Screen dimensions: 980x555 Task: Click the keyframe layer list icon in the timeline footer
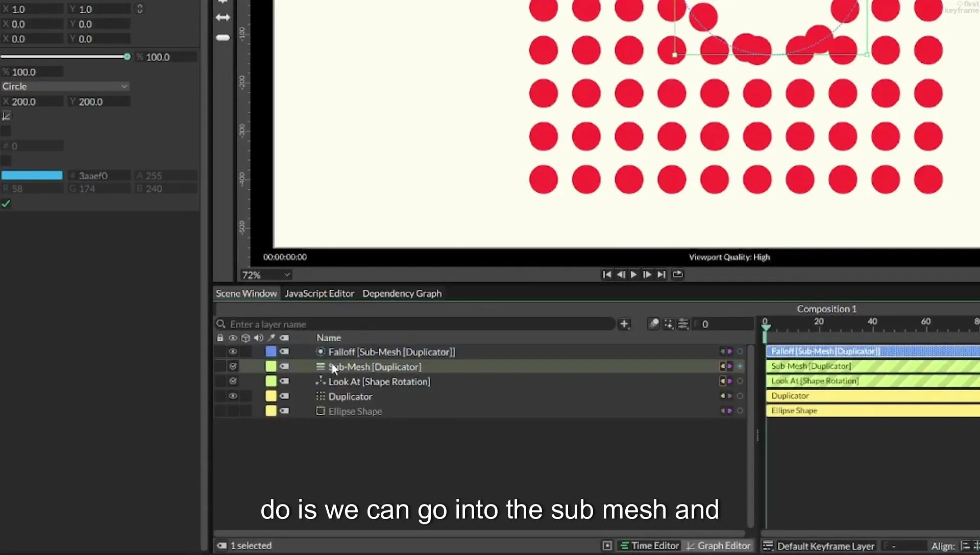(x=768, y=546)
